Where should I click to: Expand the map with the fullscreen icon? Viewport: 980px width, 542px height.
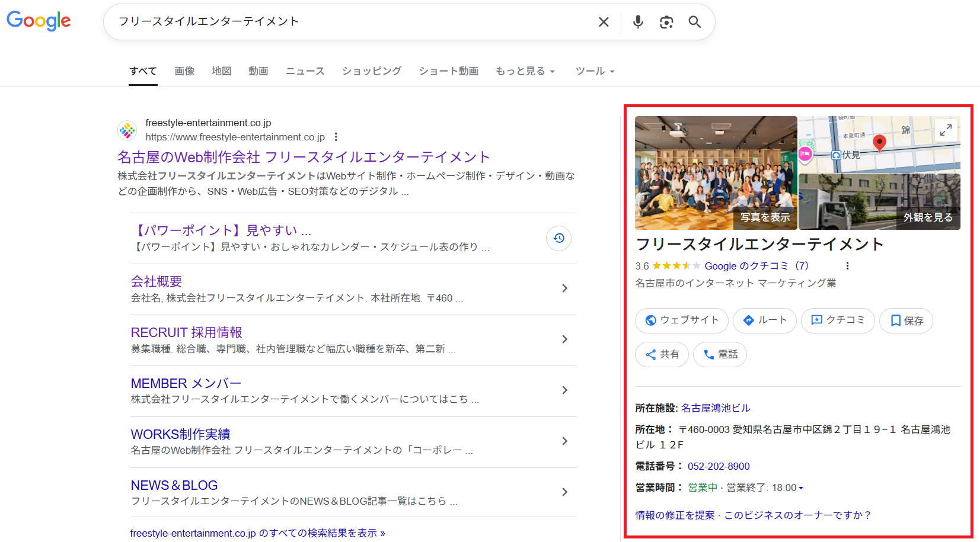pos(946,130)
